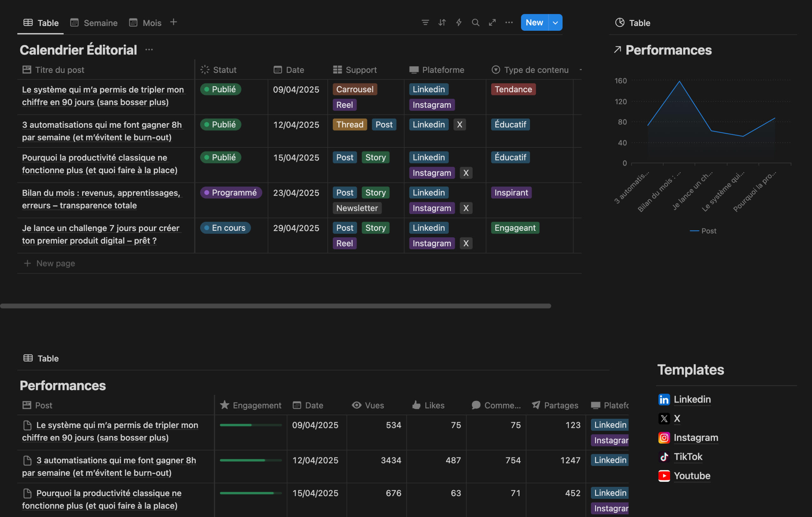Click the blue New button

pyautogui.click(x=534, y=23)
